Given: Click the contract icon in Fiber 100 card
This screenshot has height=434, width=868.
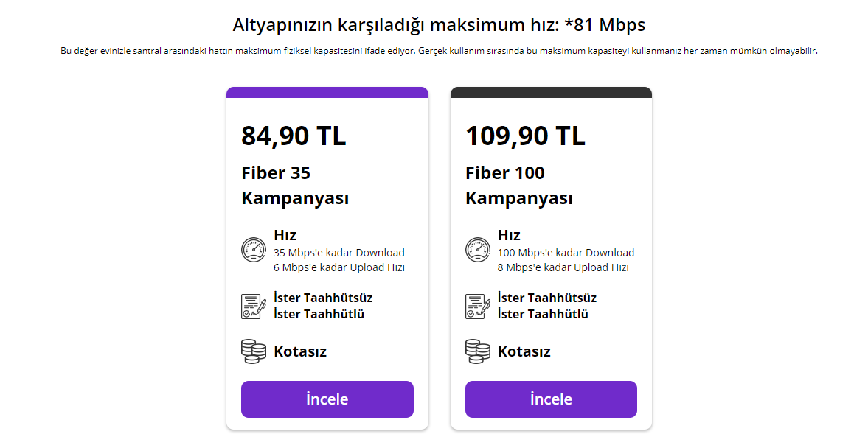Looking at the screenshot, I should tap(477, 306).
